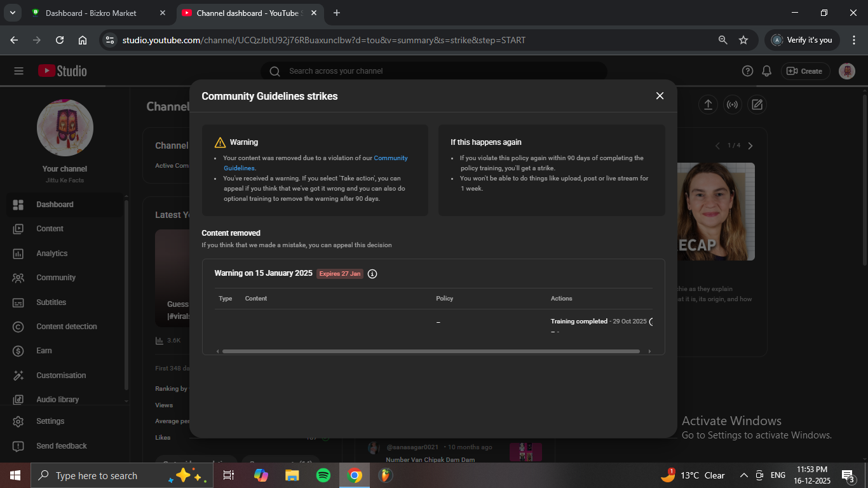Click the next arrow in the 1/4 carousel

tap(750, 146)
